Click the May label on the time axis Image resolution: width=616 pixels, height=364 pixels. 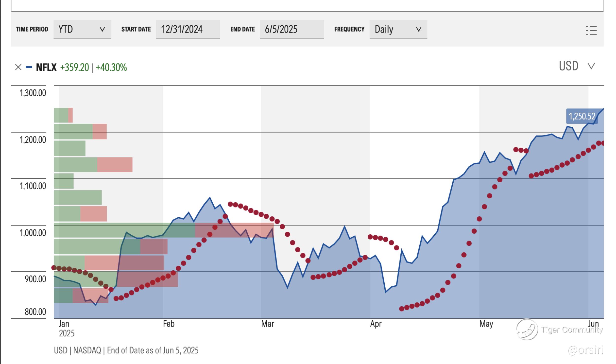(x=486, y=324)
